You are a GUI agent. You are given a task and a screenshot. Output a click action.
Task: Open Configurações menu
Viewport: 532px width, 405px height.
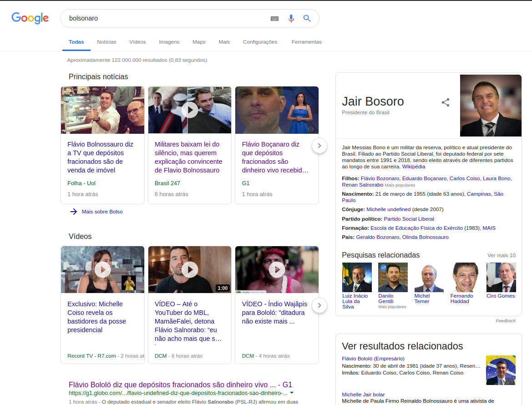point(260,42)
